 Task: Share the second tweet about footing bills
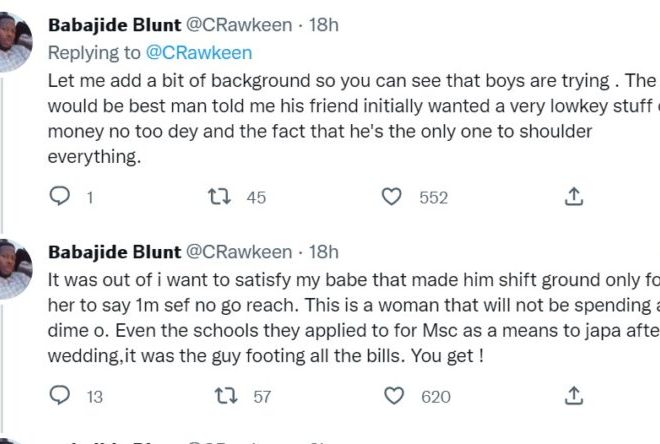(x=574, y=397)
